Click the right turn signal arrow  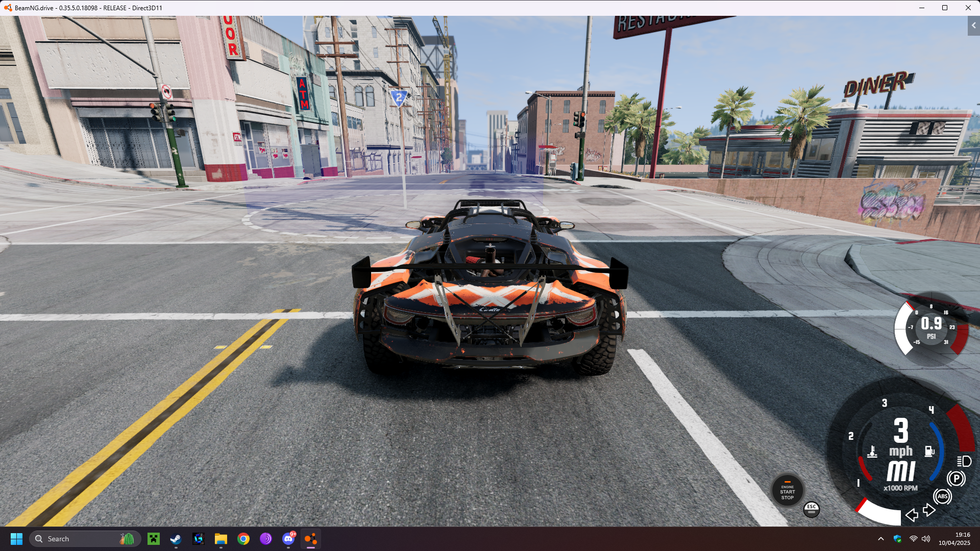pyautogui.click(x=929, y=510)
